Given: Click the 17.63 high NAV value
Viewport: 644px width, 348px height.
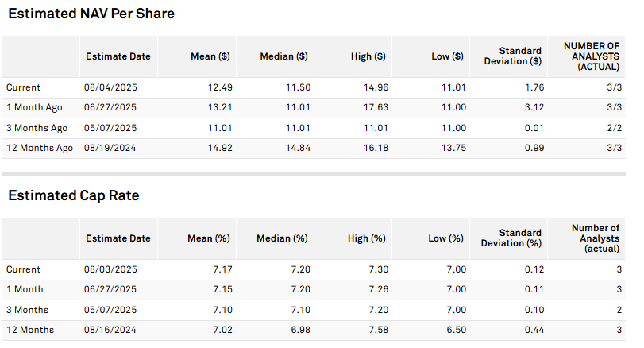Looking at the screenshot, I should coord(373,107).
